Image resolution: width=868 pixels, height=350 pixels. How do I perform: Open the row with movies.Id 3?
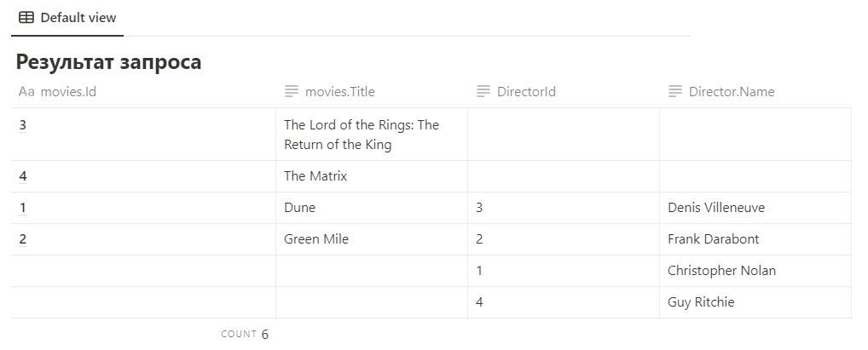(x=23, y=126)
